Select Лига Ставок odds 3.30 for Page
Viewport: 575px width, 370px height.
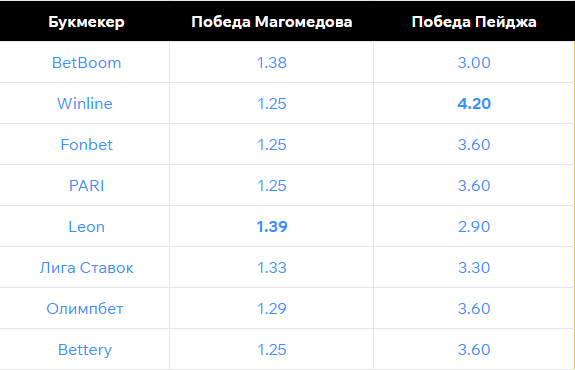point(474,268)
